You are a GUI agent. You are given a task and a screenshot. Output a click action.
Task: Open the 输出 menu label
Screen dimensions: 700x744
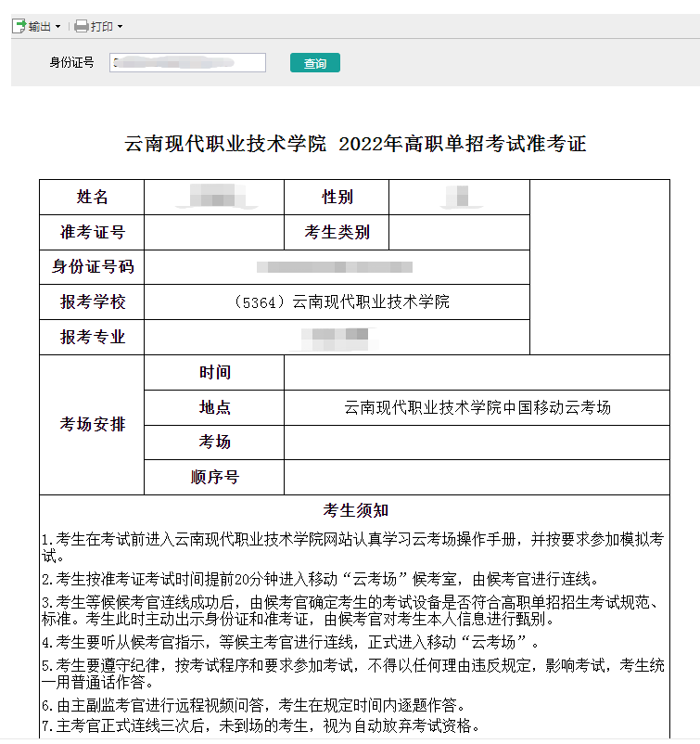click(40, 26)
